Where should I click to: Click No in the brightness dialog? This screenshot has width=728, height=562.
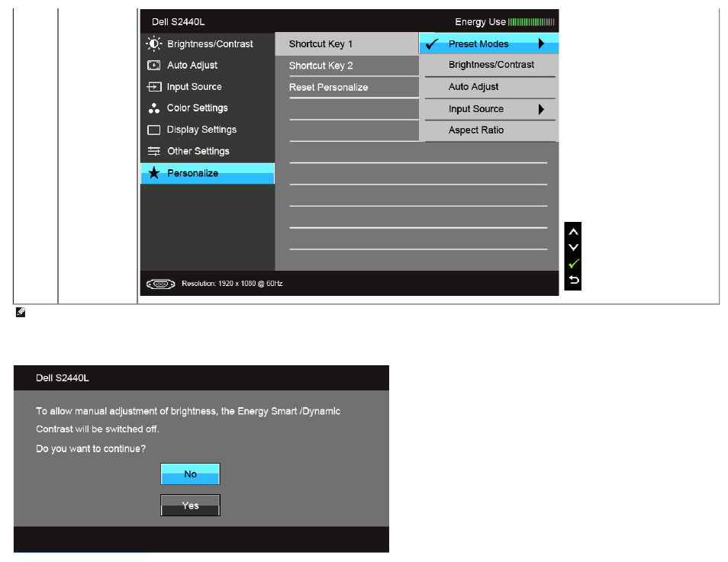click(x=190, y=474)
